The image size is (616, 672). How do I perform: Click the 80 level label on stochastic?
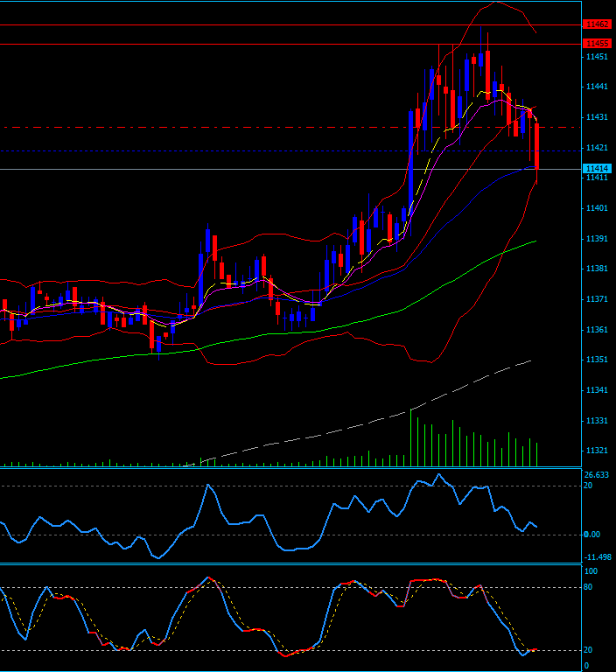point(590,588)
